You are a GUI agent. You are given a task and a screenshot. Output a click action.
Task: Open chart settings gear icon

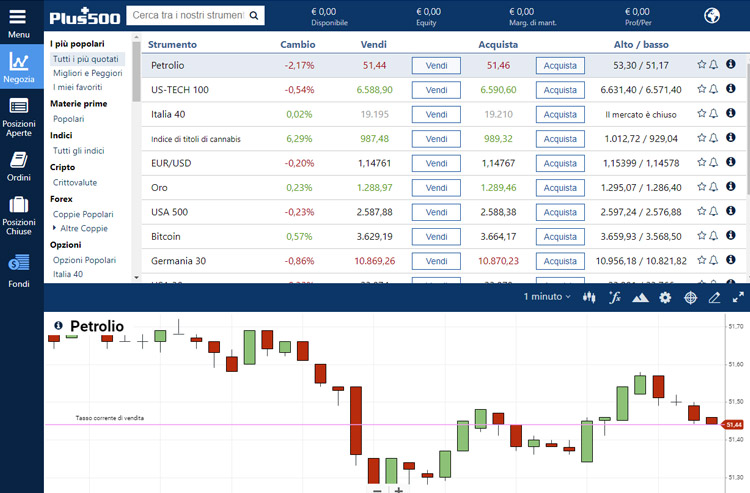coord(665,297)
